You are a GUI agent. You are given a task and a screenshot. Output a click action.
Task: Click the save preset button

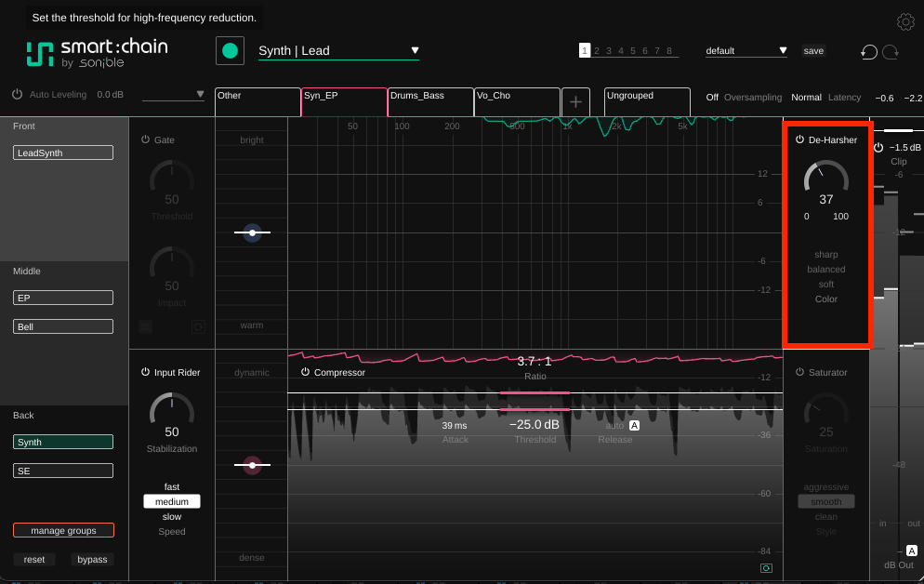point(813,50)
